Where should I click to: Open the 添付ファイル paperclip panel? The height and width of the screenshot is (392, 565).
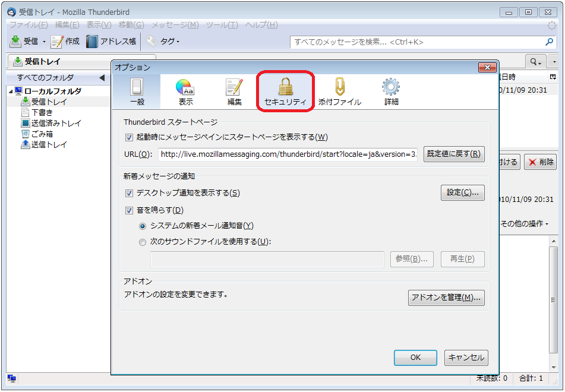[339, 92]
